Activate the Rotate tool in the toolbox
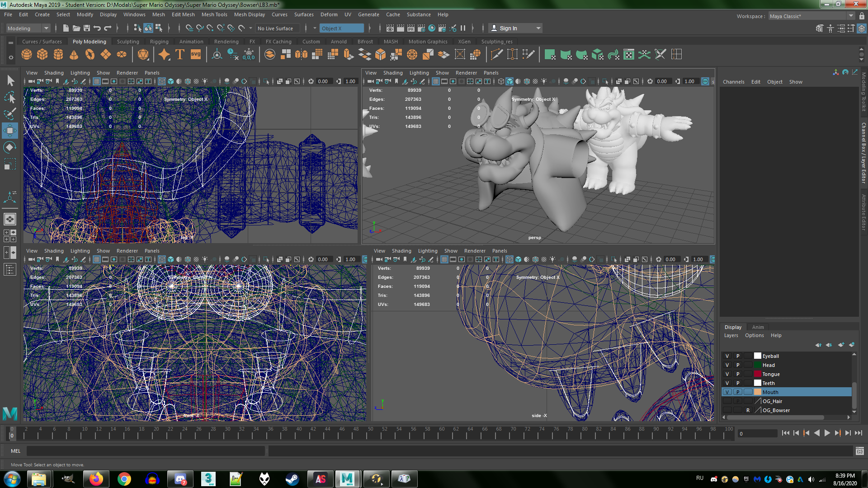The image size is (868, 488). point(10,147)
